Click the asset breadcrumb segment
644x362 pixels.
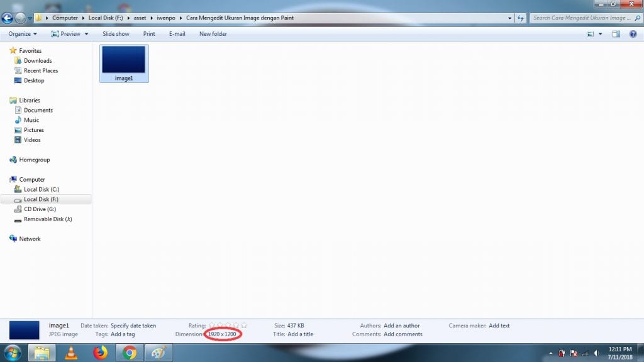(140, 18)
